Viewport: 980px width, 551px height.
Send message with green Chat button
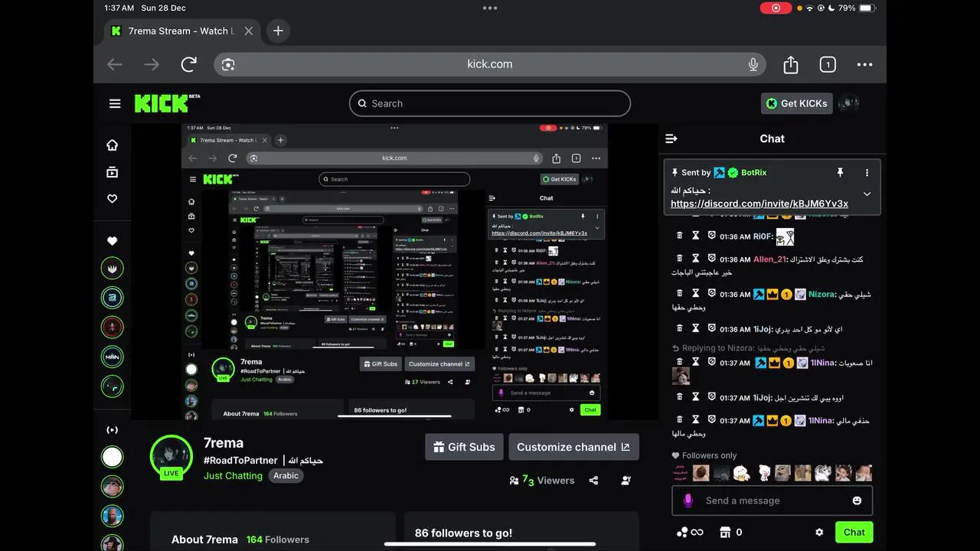pos(854,532)
